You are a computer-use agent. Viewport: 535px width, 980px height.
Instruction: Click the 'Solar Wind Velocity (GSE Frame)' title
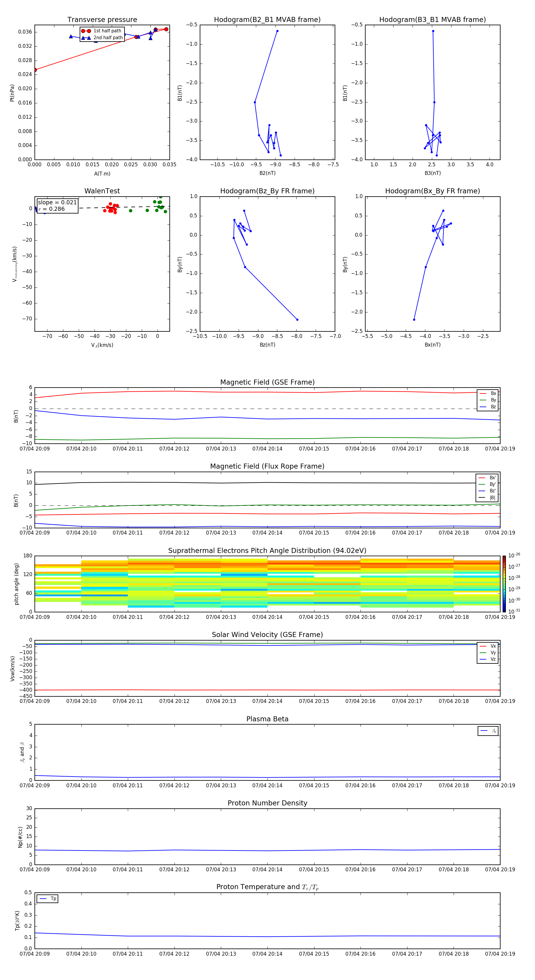pos(267,635)
